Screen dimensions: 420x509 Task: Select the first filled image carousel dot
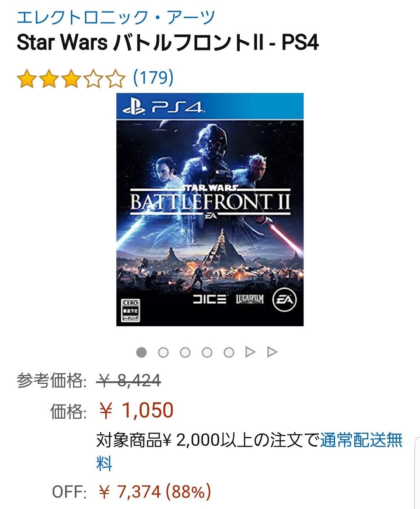point(141,352)
